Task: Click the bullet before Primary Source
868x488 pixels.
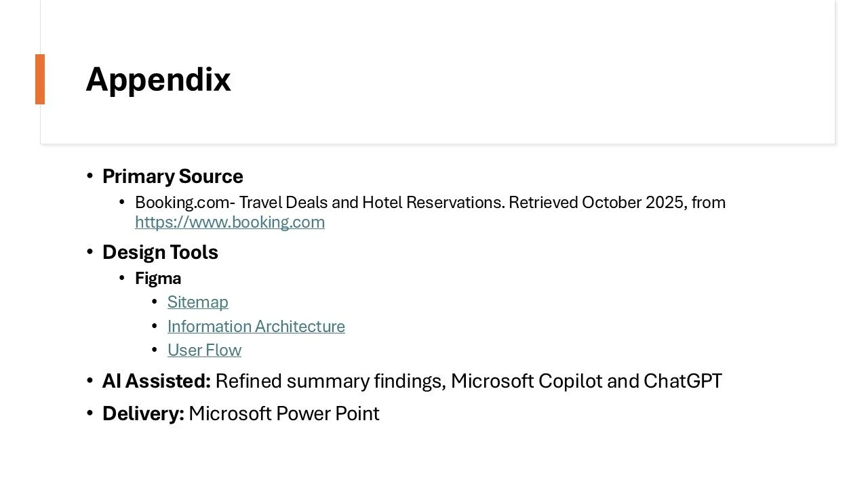Action: pyautogui.click(x=90, y=176)
